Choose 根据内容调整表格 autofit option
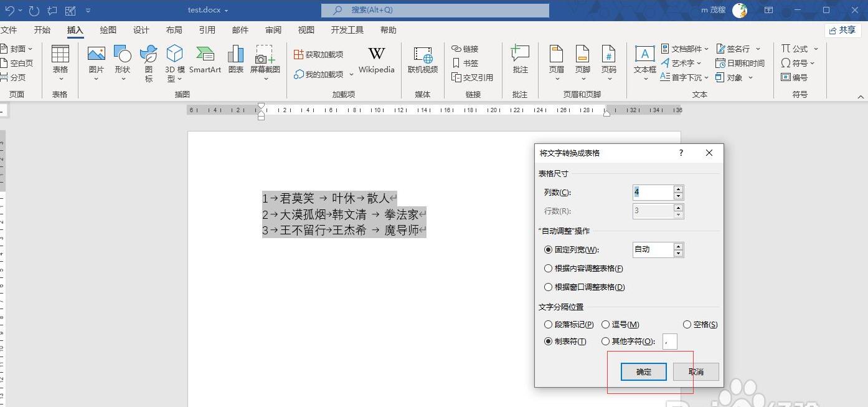The image size is (868, 407). [549, 269]
